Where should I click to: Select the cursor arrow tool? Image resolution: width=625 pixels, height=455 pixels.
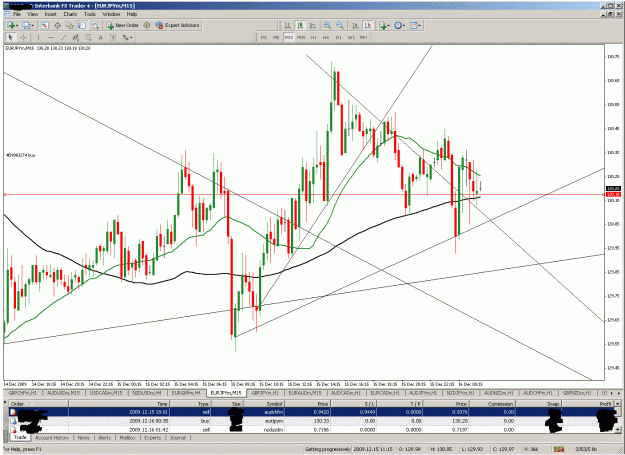click(11, 37)
